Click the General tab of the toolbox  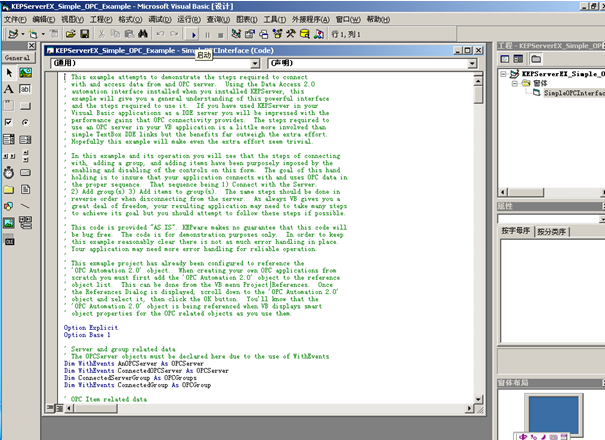pyautogui.click(x=17, y=58)
